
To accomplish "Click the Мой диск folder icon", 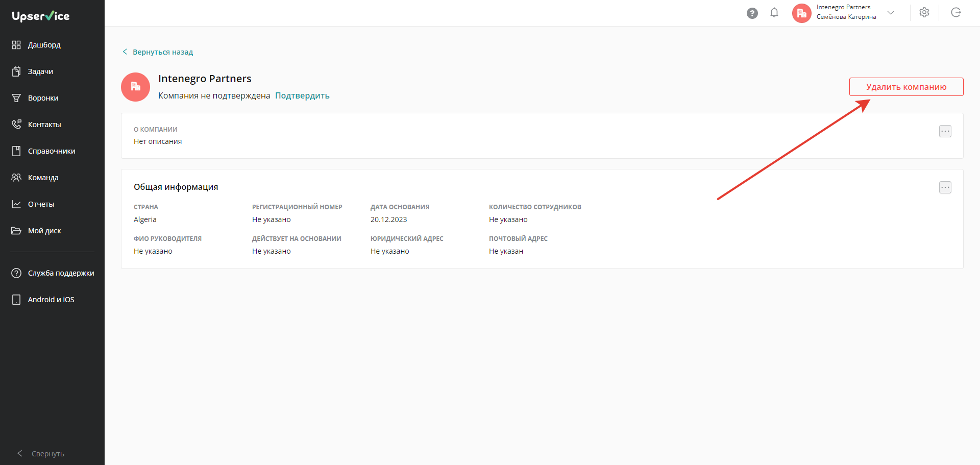I will [x=16, y=231].
